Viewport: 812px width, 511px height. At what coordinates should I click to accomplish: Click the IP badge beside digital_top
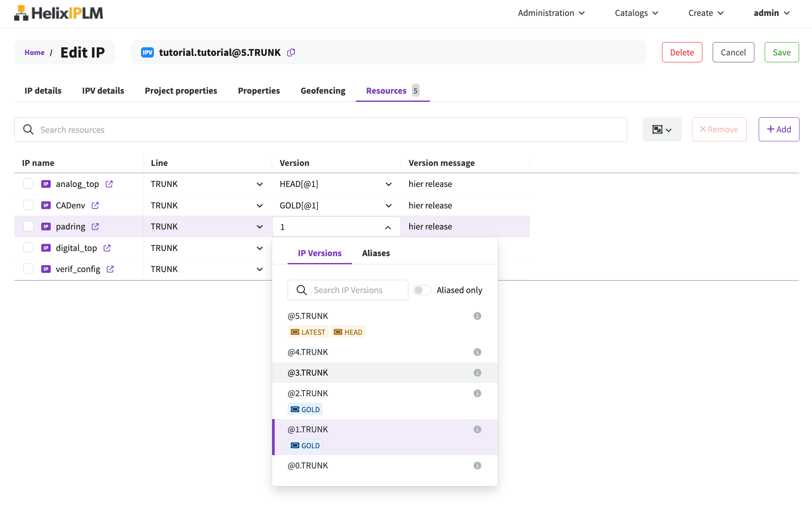tap(46, 248)
